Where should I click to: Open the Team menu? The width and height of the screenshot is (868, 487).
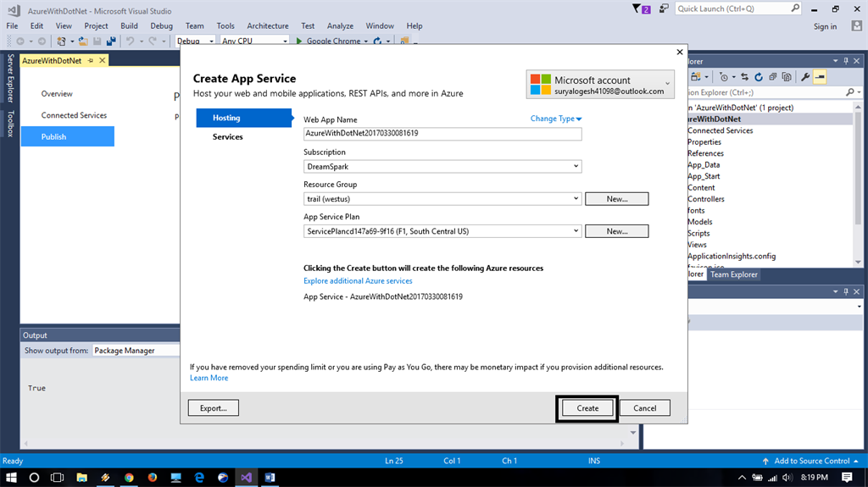pos(194,26)
